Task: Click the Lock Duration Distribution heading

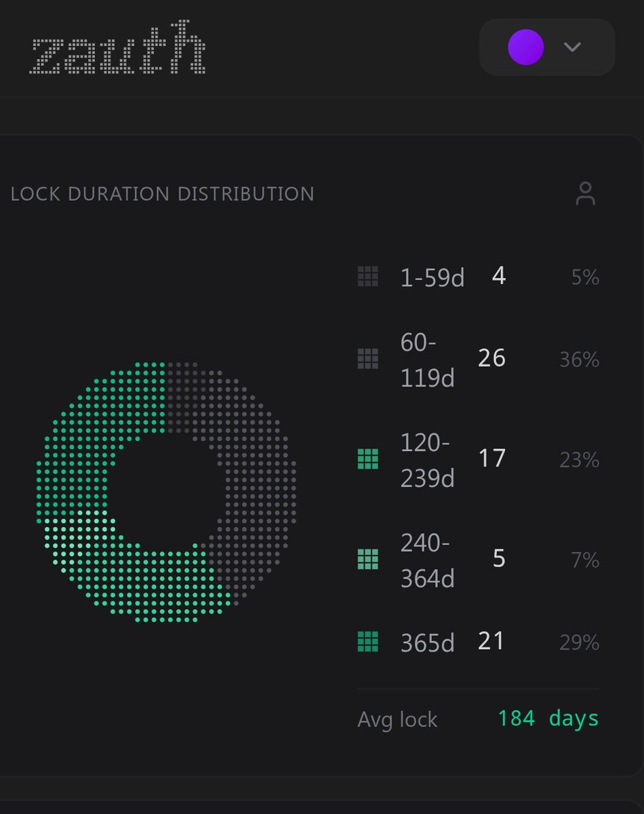Action: [x=163, y=194]
